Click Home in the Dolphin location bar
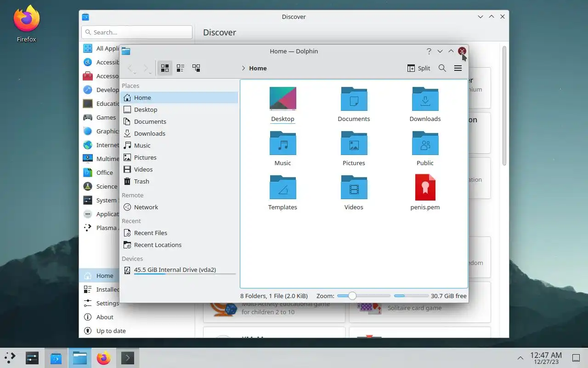 click(x=258, y=68)
